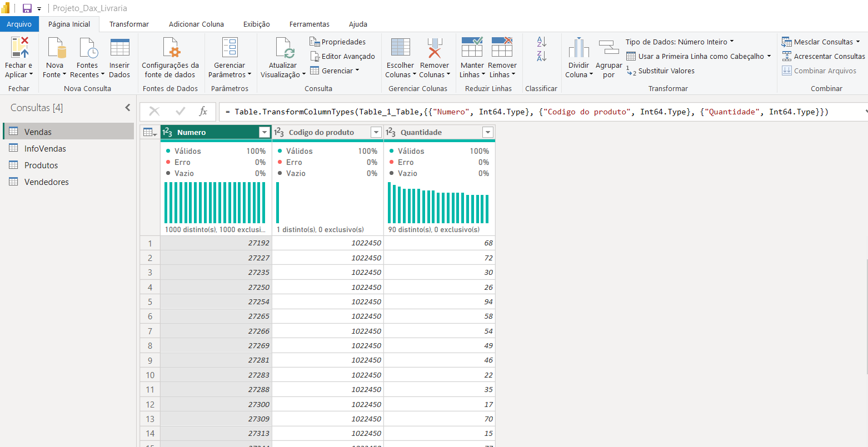
Task: Open Configurações da fonte de dados
Action: (x=170, y=48)
